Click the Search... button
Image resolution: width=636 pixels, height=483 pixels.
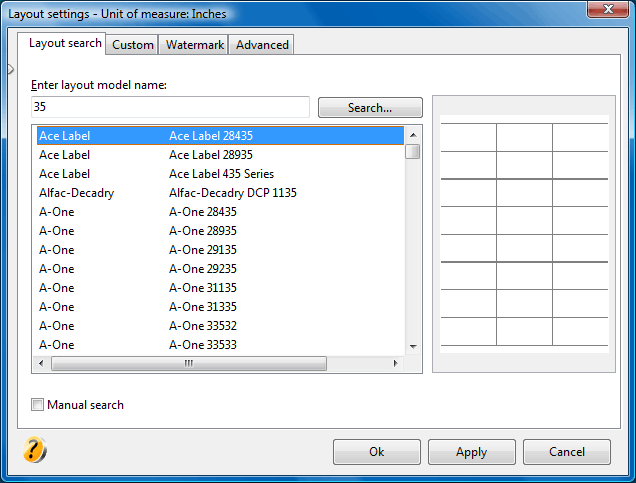tap(370, 107)
